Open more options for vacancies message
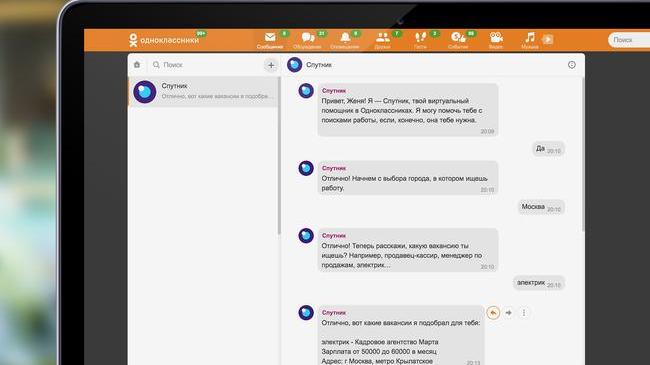 click(524, 313)
